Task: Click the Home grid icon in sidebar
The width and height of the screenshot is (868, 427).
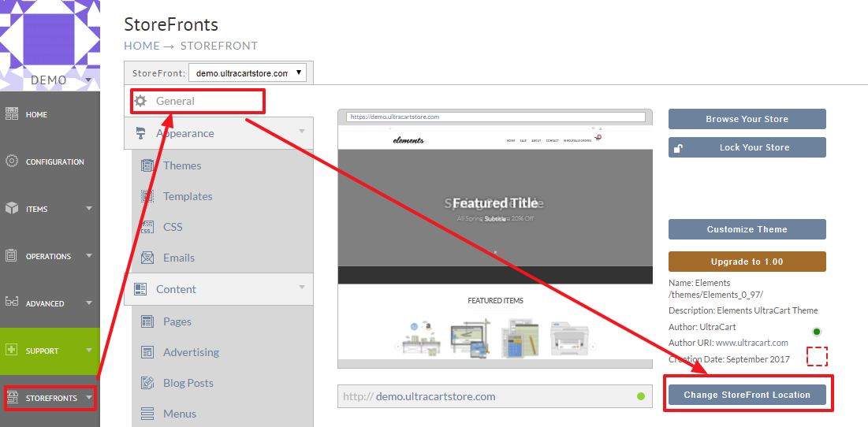Action: pos(12,114)
